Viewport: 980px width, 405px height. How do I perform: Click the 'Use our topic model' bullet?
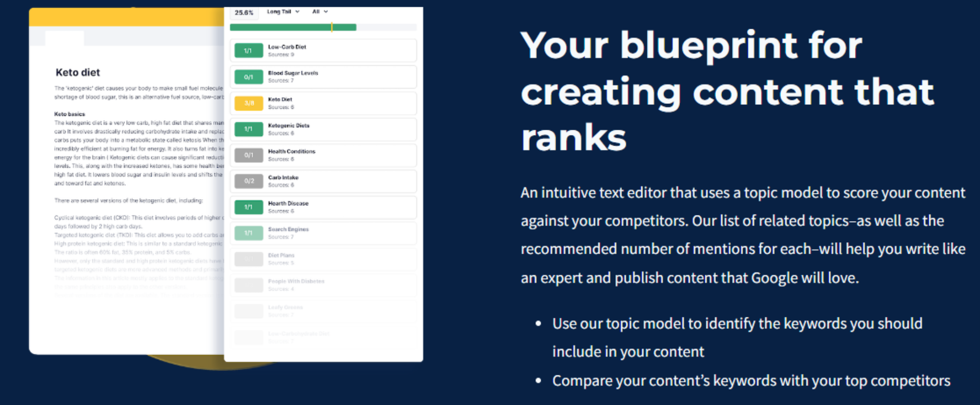pyautogui.click(x=737, y=337)
